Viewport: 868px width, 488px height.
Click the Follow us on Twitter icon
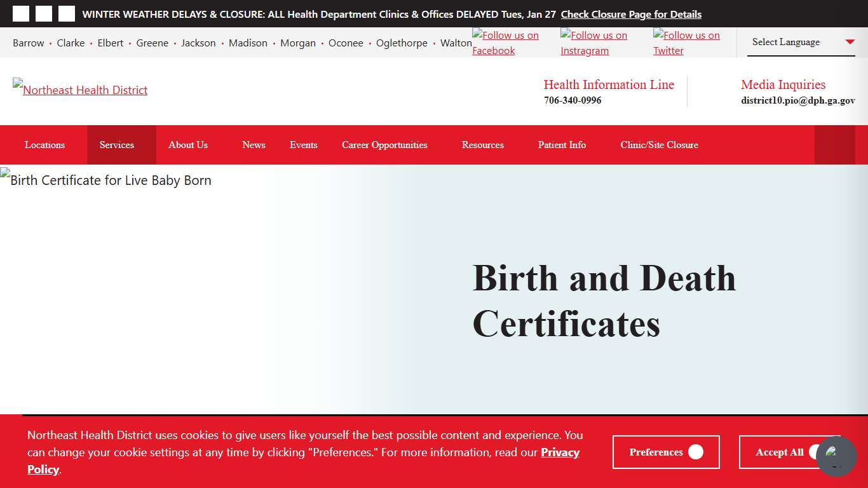pos(686,43)
